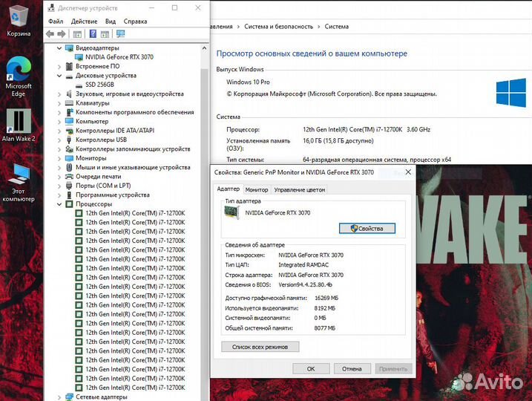
Task: Click the Мониторы category icon
Action: click(69, 158)
